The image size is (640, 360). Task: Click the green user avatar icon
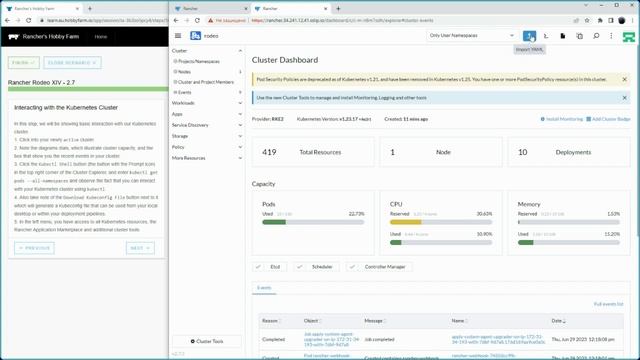pyautogui.click(x=629, y=36)
